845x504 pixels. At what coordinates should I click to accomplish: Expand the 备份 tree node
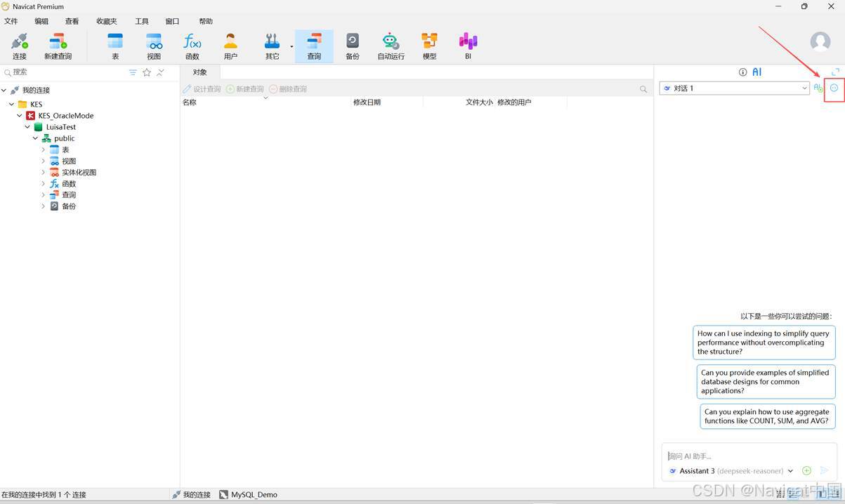click(x=43, y=206)
